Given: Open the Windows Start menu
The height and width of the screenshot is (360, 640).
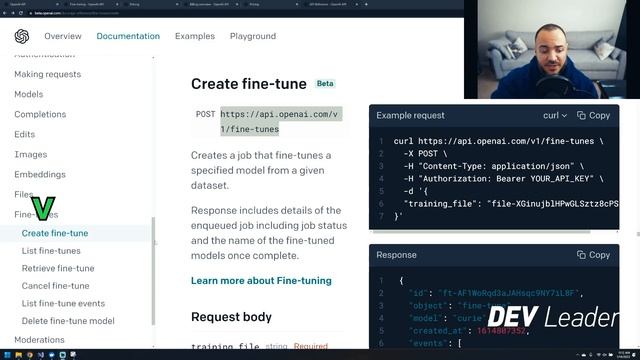Looking at the screenshot, I should click(x=7, y=355).
